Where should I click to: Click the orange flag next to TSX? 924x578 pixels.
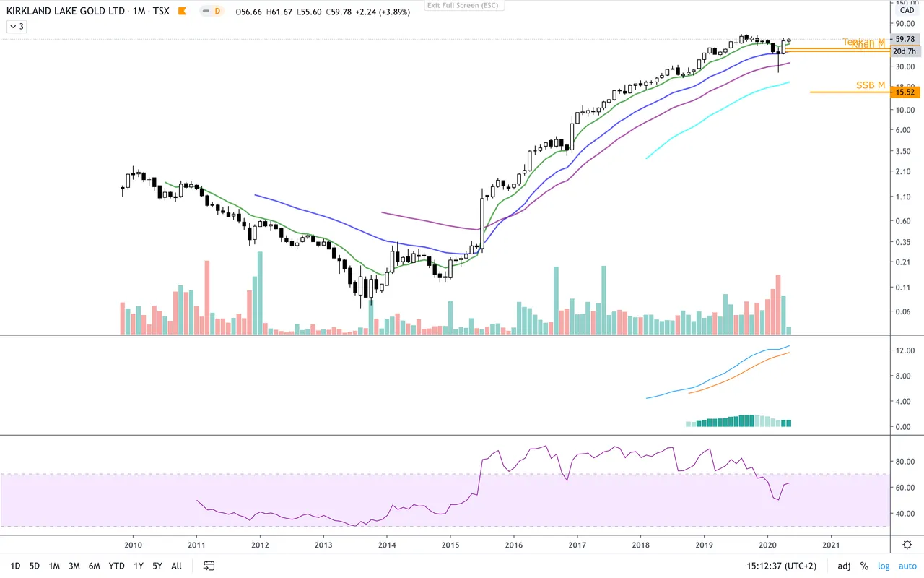(x=182, y=12)
